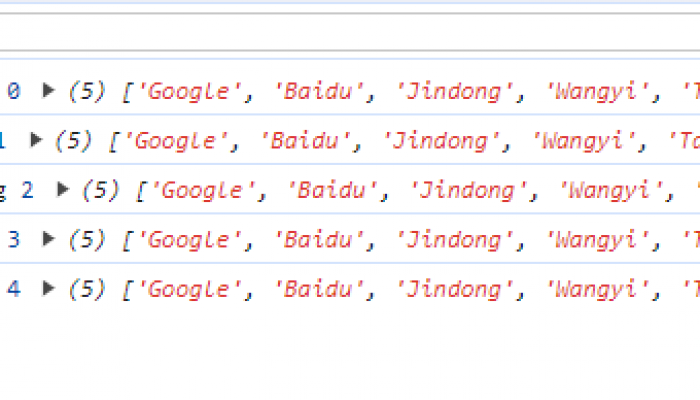The height and width of the screenshot is (400, 700).
Task: Click the 'Wangyi' string in row 1
Action: (584, 142)
